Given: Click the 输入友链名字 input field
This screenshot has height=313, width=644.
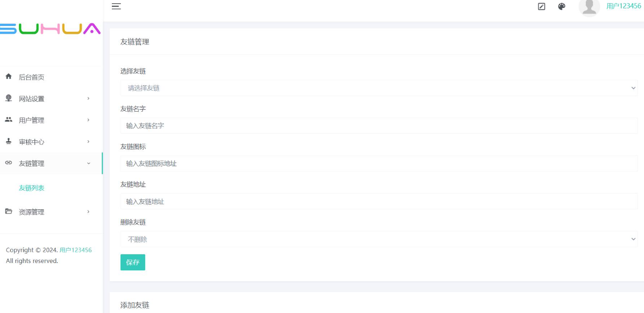Looking at the screenshot, I should coord(379,125).
